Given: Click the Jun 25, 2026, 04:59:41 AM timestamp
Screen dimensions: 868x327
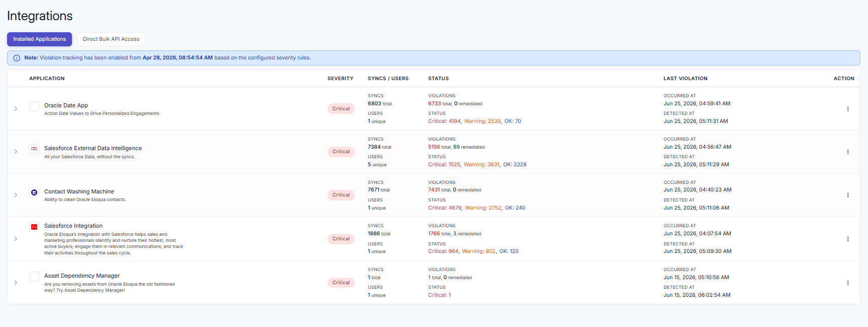Looking at the screenshot, I should click(x=697, y=104).
